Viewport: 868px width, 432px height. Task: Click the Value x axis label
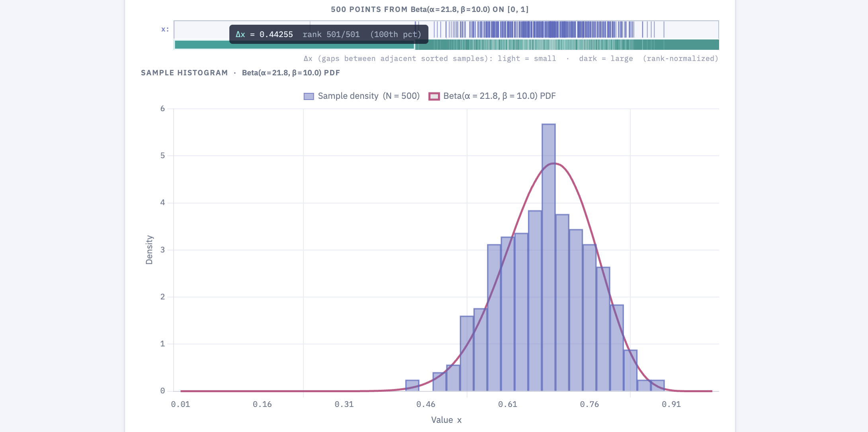click(446, 420)
